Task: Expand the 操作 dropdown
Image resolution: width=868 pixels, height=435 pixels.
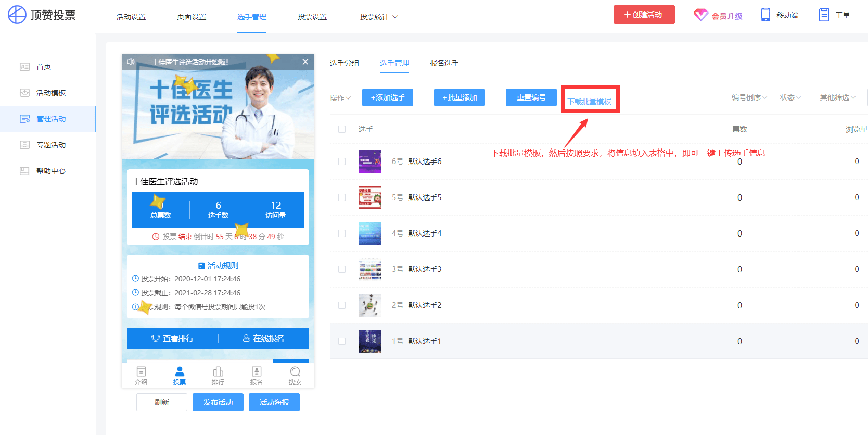Action: pyautogui.click(x=340, y=97)
